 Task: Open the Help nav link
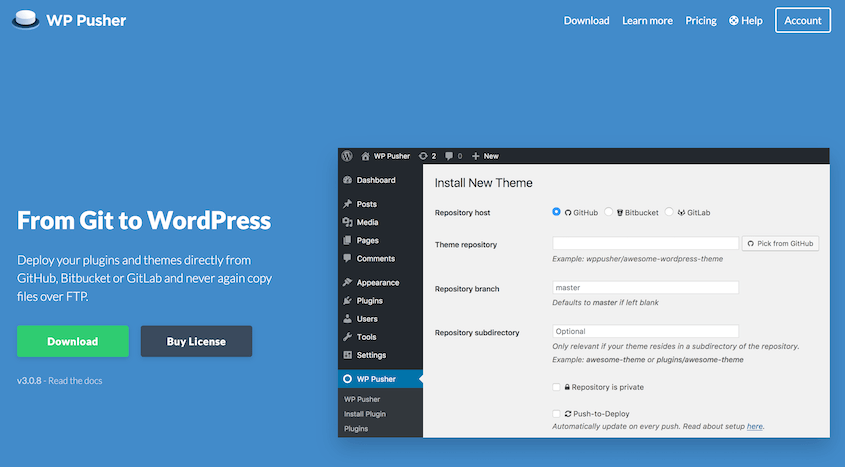pos(746,20)
